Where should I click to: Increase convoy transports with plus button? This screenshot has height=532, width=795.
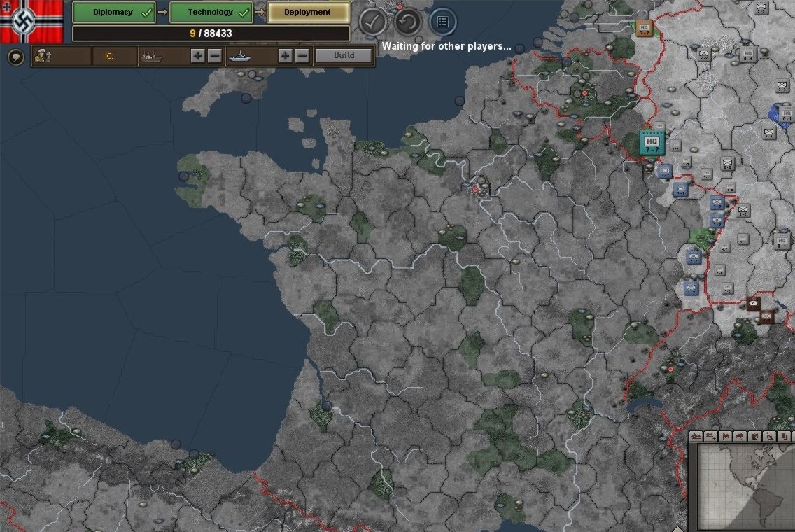coord(198,56)
